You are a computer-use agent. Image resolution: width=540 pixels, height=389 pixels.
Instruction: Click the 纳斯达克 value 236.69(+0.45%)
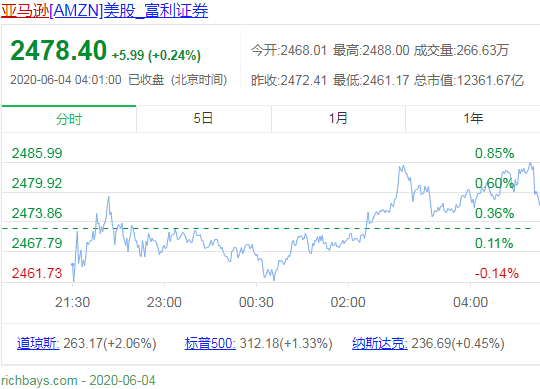tap(458, 343)
